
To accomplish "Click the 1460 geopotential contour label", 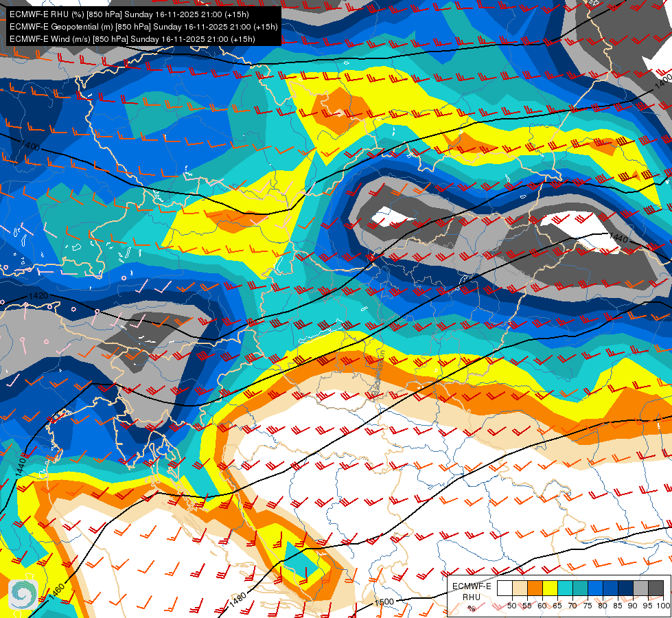I will point(56,592).
